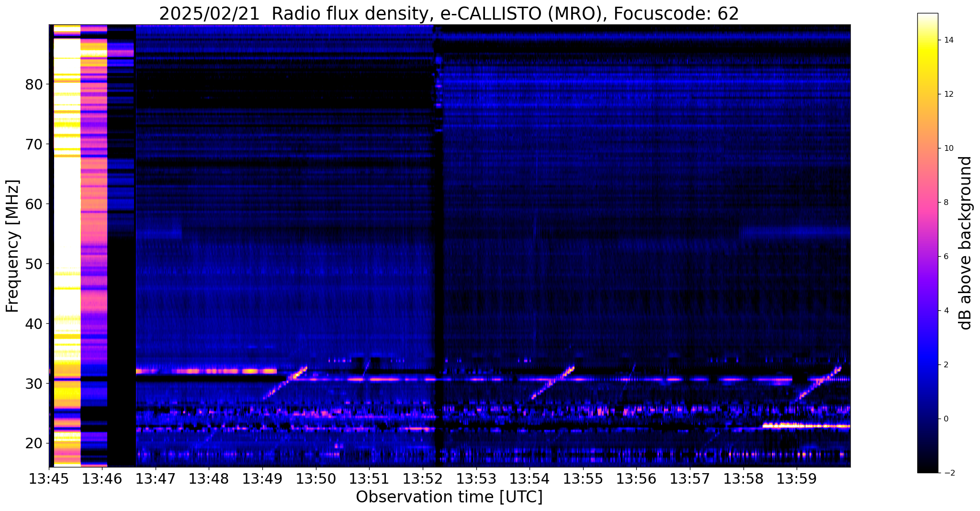This screenshot has width=980, height=511.
Task: Click the colorbar tick label 8
Action: tap(946, 203)
